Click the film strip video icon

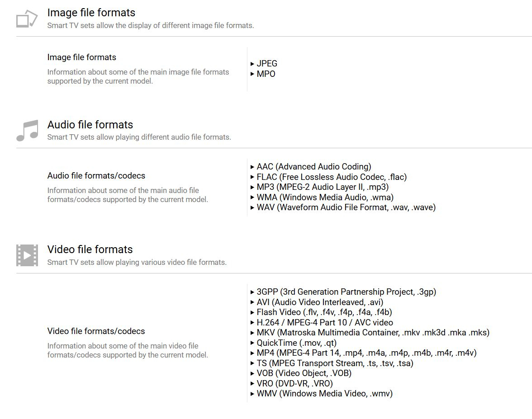27,255
